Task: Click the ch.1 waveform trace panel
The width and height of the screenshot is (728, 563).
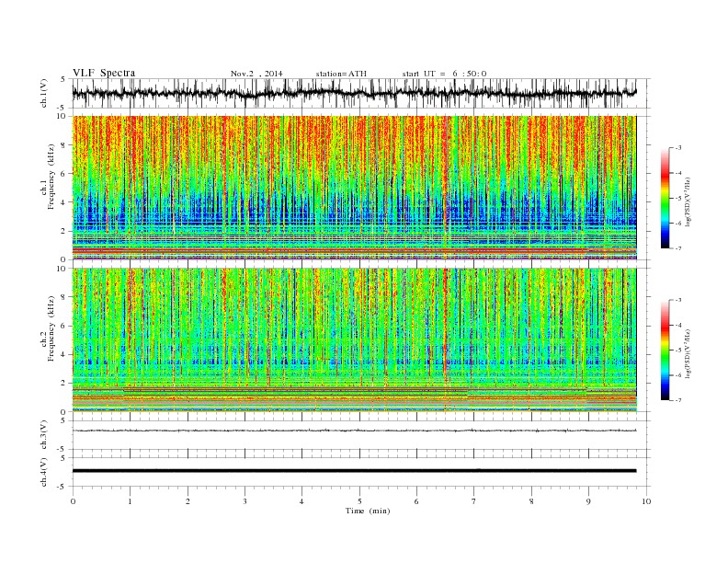Action: click(x=360, y=93)
